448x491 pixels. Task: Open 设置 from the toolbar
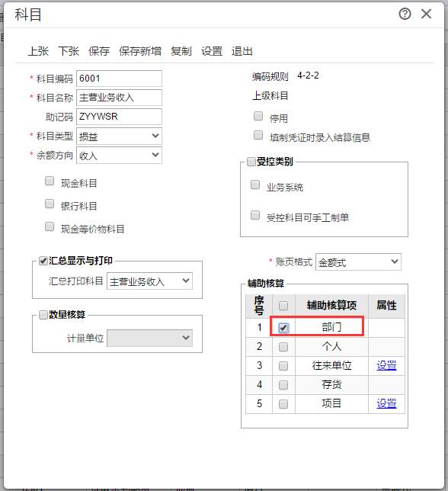click(212, 51)
